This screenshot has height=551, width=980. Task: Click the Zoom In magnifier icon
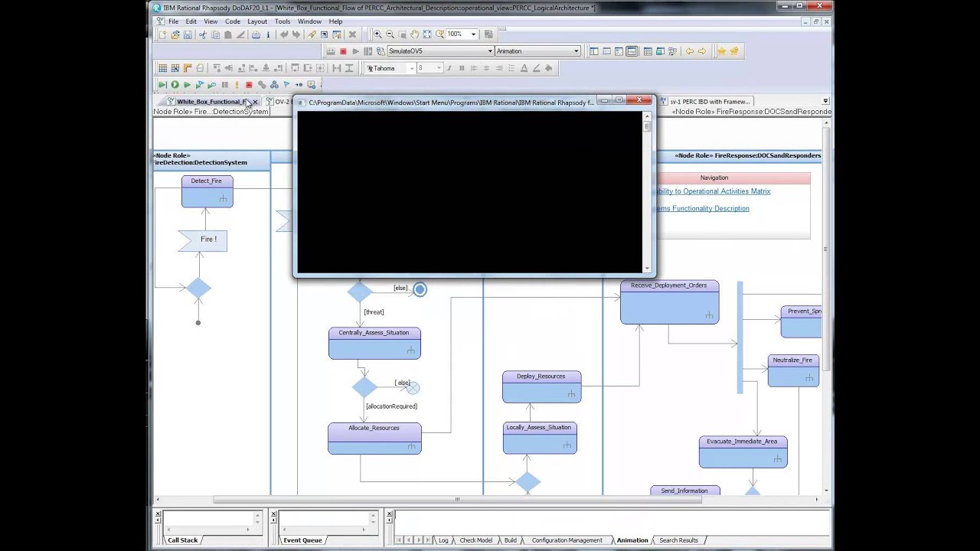[377, 34]
